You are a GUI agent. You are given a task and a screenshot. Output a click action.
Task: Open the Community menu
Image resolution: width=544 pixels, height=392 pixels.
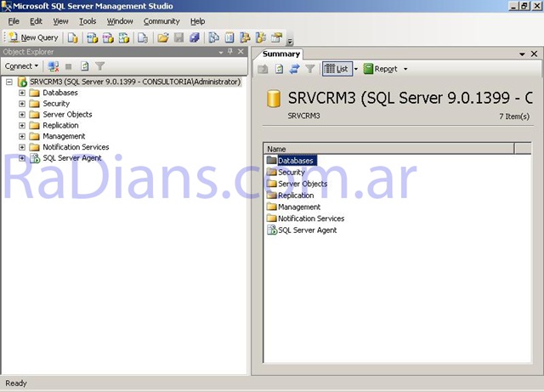point(161,21)
